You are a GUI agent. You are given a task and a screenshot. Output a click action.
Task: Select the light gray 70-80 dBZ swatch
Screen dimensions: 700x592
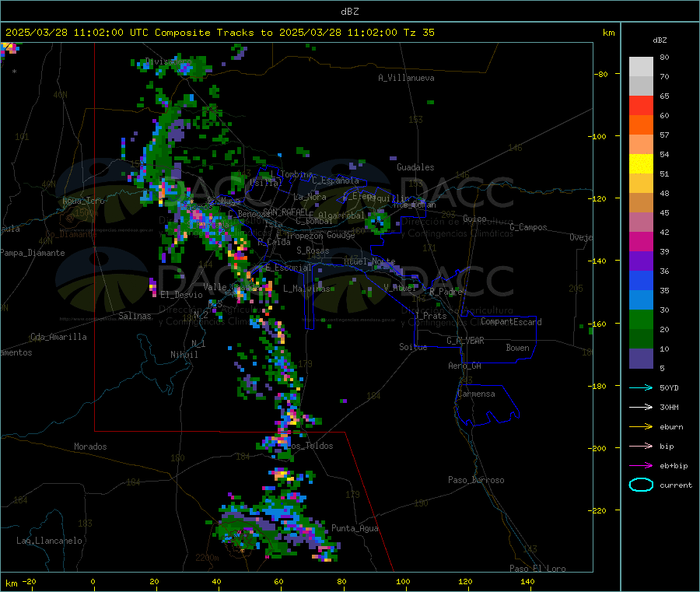[x=641, y=67]
